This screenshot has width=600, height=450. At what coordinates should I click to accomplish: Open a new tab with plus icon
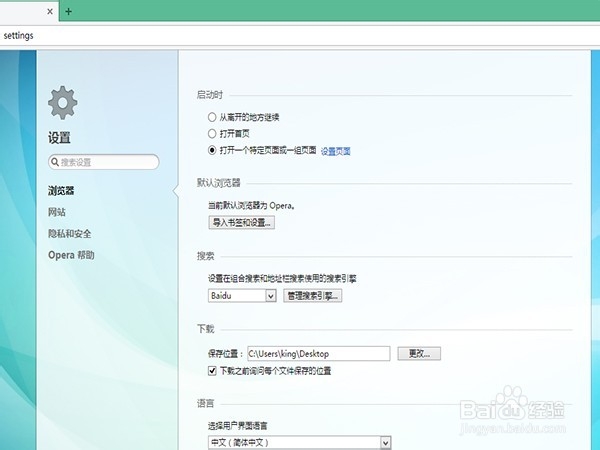click(68, 11)
